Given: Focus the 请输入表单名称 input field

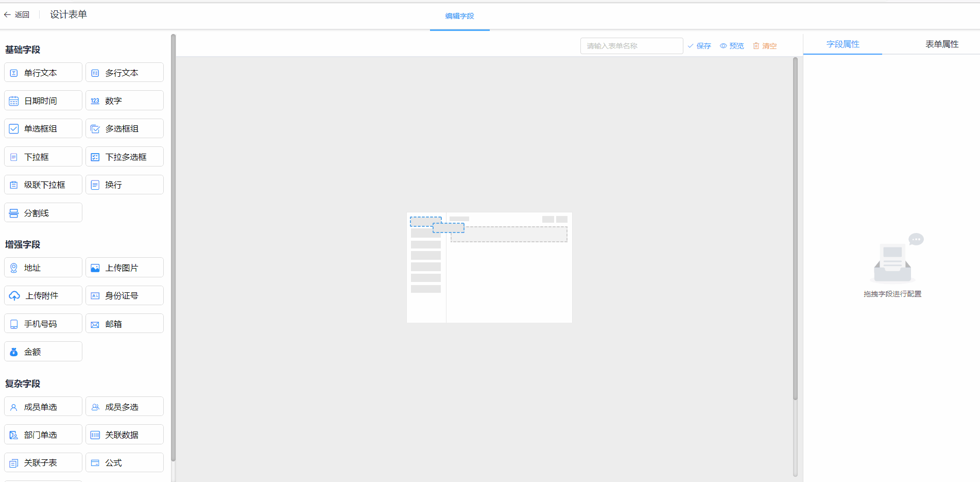Looking at the screenshot, I should pyautogui.click(x=631, y=46).
